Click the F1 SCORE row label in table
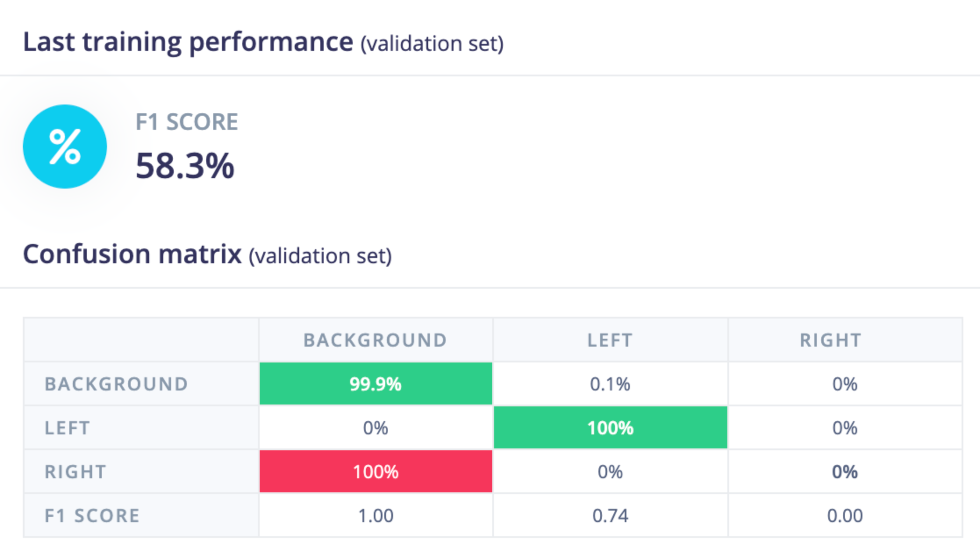Viewport: 980px width, 559px height. (92, 516)
